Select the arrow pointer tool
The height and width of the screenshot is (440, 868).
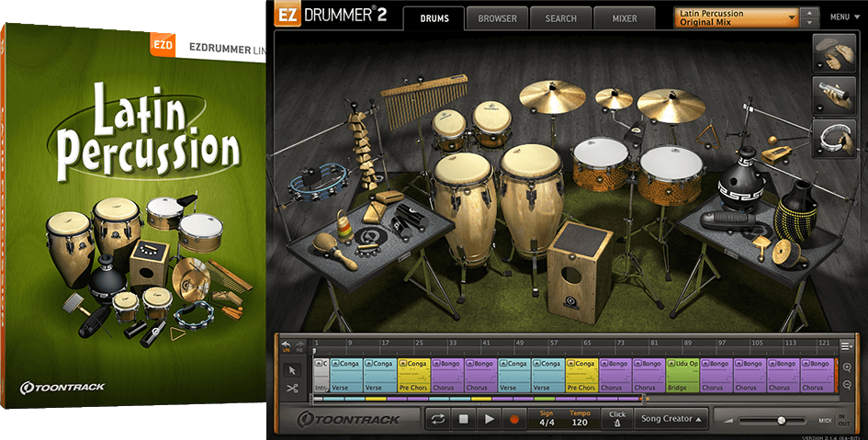(x=292, y=369)
